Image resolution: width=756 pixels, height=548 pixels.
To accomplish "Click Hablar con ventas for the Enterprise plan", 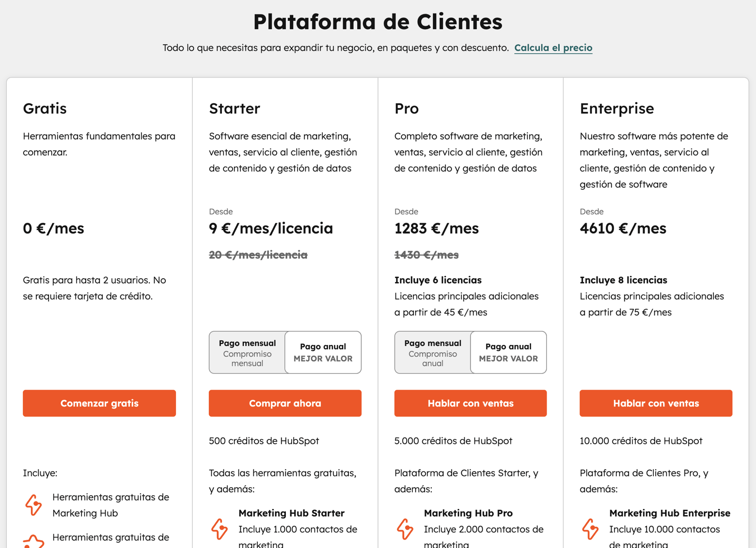I will coord(656,403).
